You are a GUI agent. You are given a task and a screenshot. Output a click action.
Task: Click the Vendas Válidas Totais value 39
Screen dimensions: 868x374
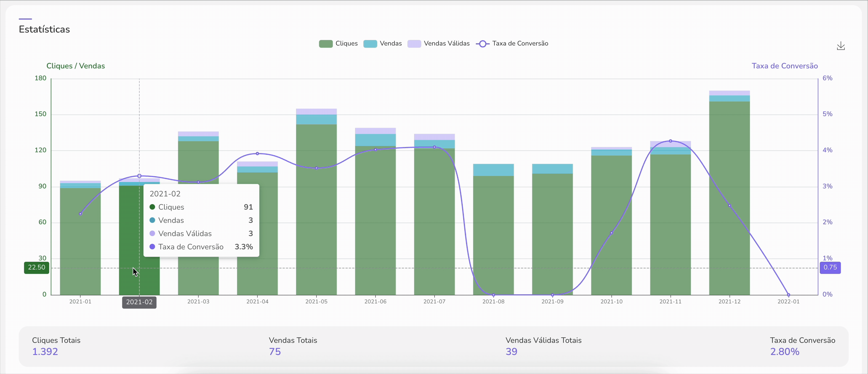511,351
